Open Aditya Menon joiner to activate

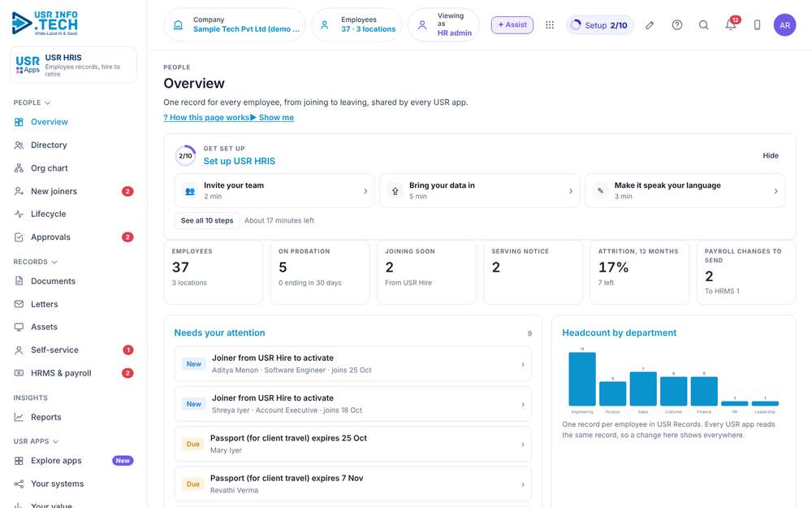pos(352,364)
